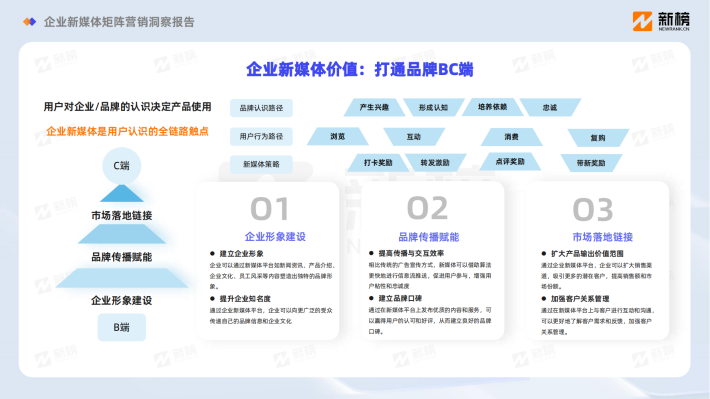Viewport: 710px width, 399px height.
Task: Click the Newrank logo in top corner
Action: coord(661,21)
